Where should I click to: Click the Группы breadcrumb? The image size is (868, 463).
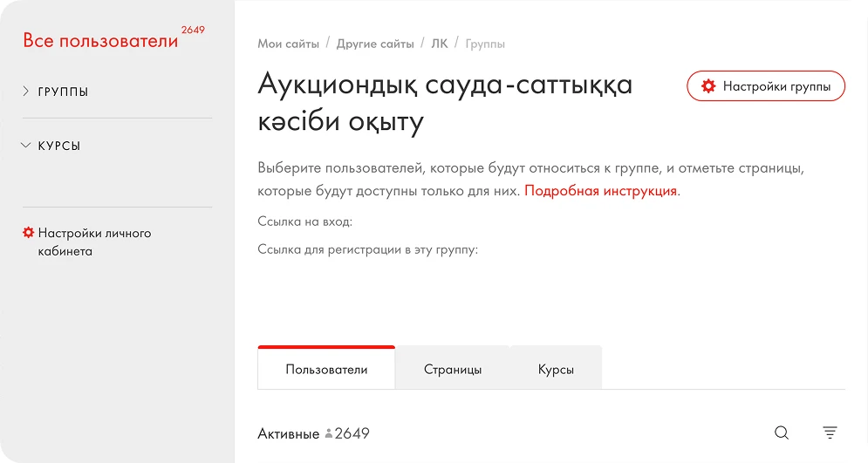click(x=485, y=44)
